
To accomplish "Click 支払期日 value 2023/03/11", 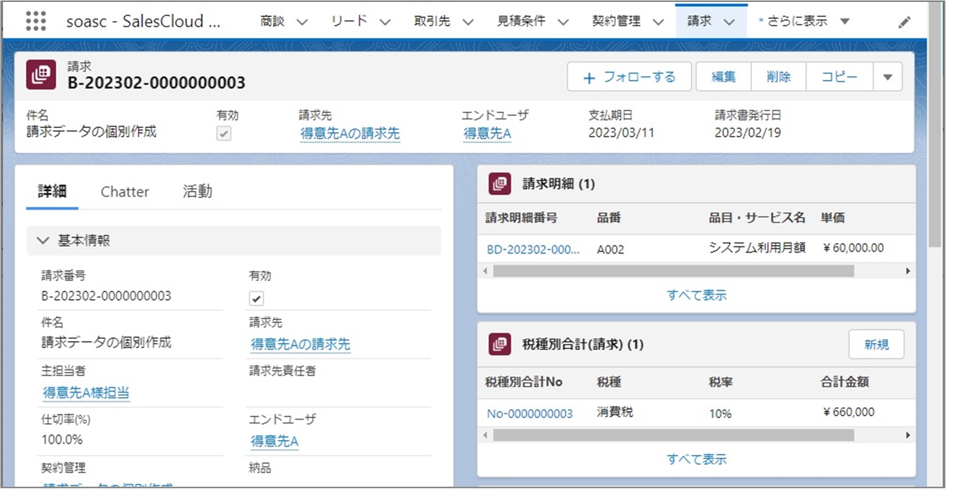I will 621,133.
